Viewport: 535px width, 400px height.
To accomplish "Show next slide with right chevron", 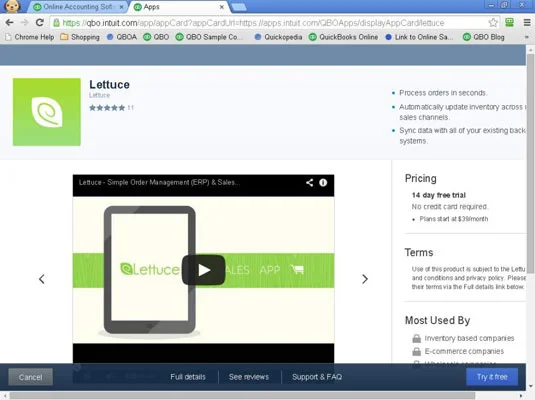I will (x=365, y=279).
